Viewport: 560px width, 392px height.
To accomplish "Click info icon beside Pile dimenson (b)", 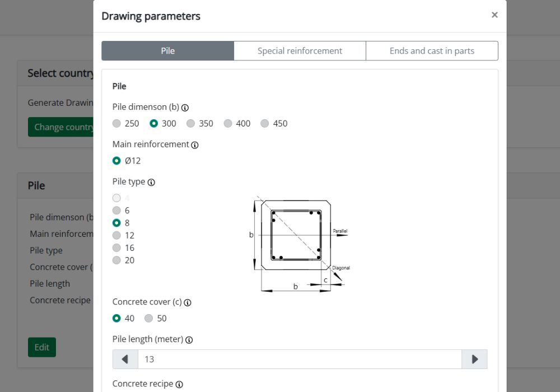I will [x=185, y=108].
